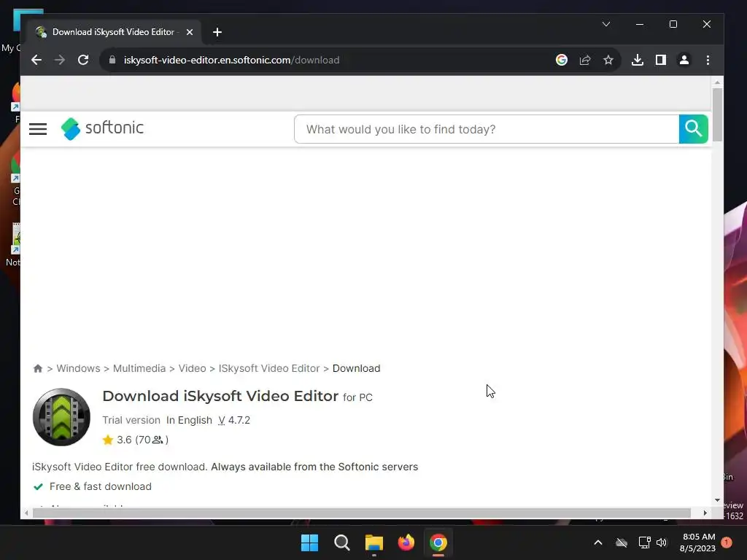This screenshot has width=747, height=560.
Task: Bookmark this page with the star
Action: (x=608, y=60)
